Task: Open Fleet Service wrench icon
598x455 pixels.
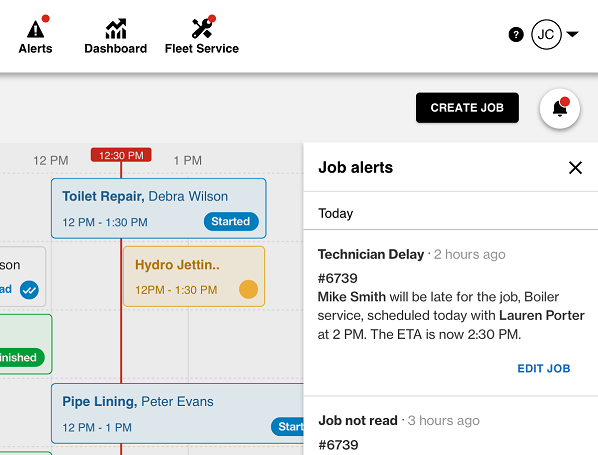Action: 202,29
